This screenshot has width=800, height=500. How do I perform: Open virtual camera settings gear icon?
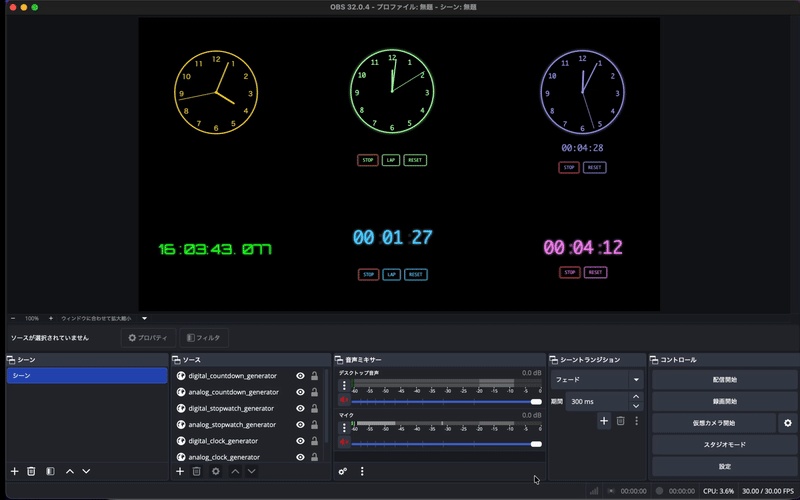pyautogui.click(x=788, y=423)
